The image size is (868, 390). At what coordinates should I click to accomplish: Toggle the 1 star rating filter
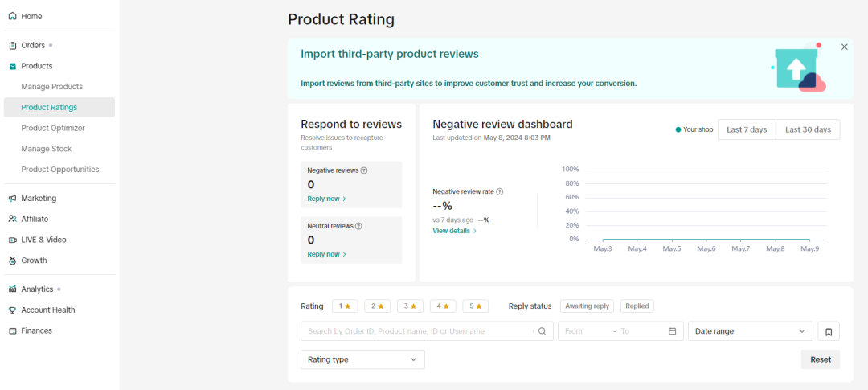coord(345,306)
